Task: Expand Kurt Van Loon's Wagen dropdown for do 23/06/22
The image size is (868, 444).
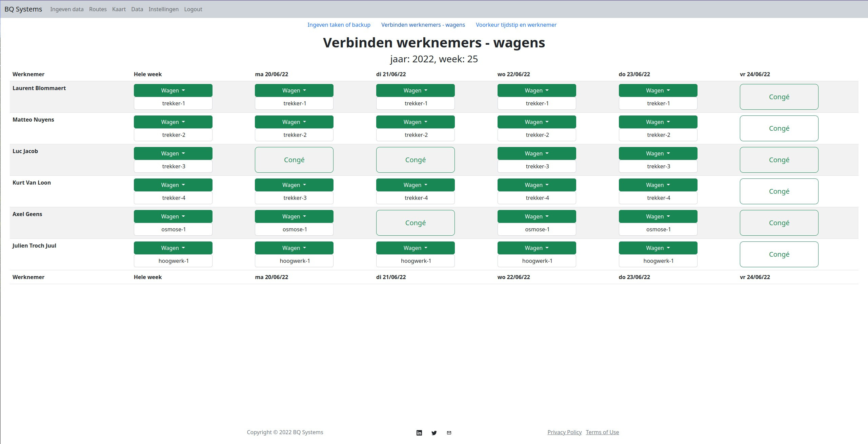Action: 658,185
